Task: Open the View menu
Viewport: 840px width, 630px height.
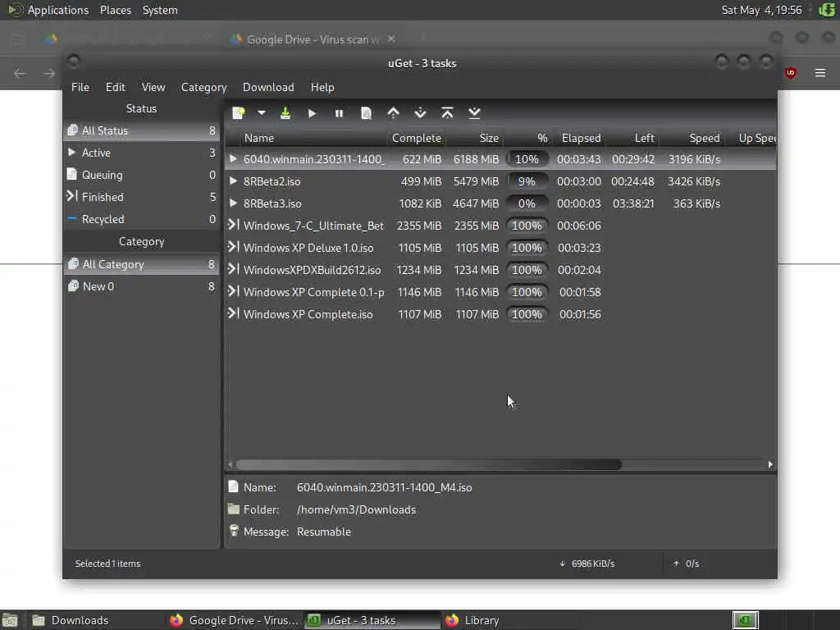Action: pos(153,87)
